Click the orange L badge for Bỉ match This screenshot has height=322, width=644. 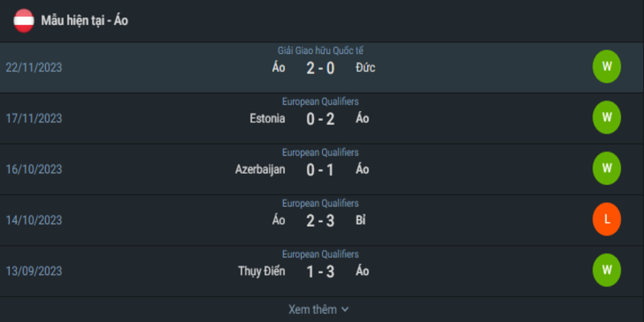(607, 219)
